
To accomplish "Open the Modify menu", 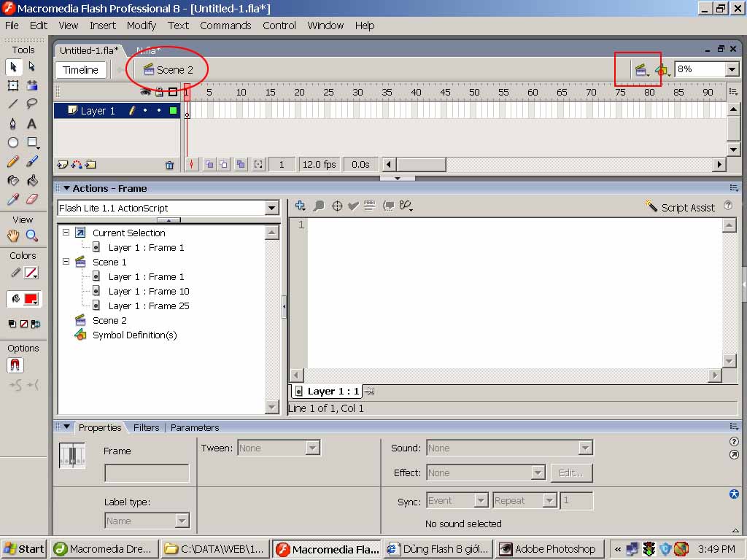I will coord(141,26).
